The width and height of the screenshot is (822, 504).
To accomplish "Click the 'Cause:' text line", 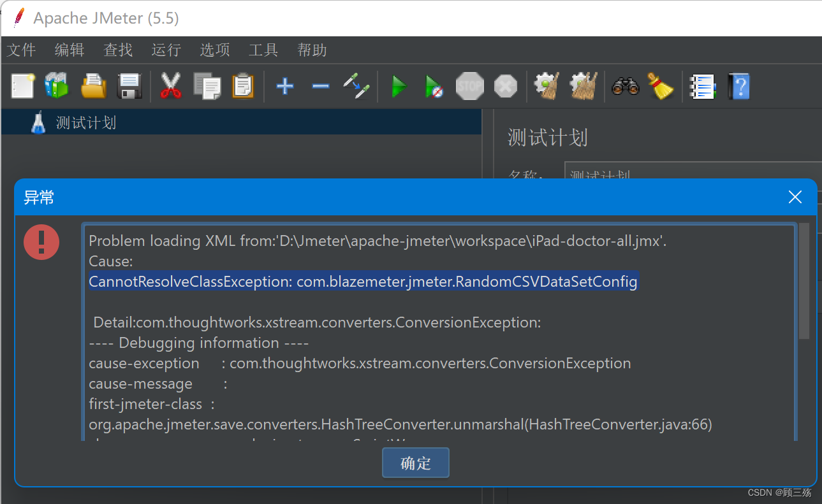I will [110, 261].
